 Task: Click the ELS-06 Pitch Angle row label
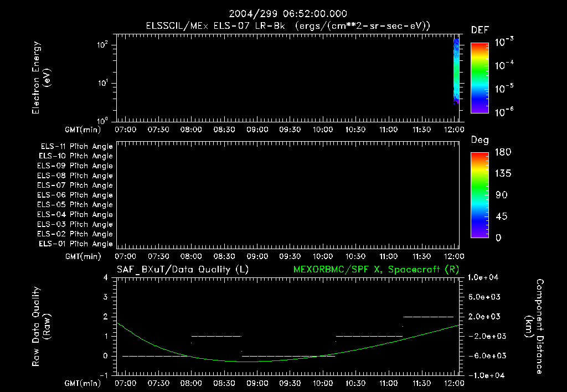(75, 195)
